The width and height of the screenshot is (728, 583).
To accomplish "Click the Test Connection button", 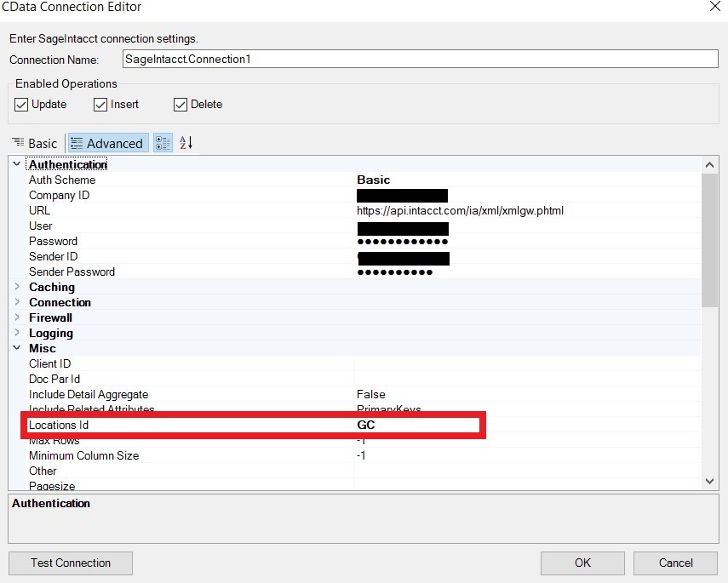I will tap(71, 563).
